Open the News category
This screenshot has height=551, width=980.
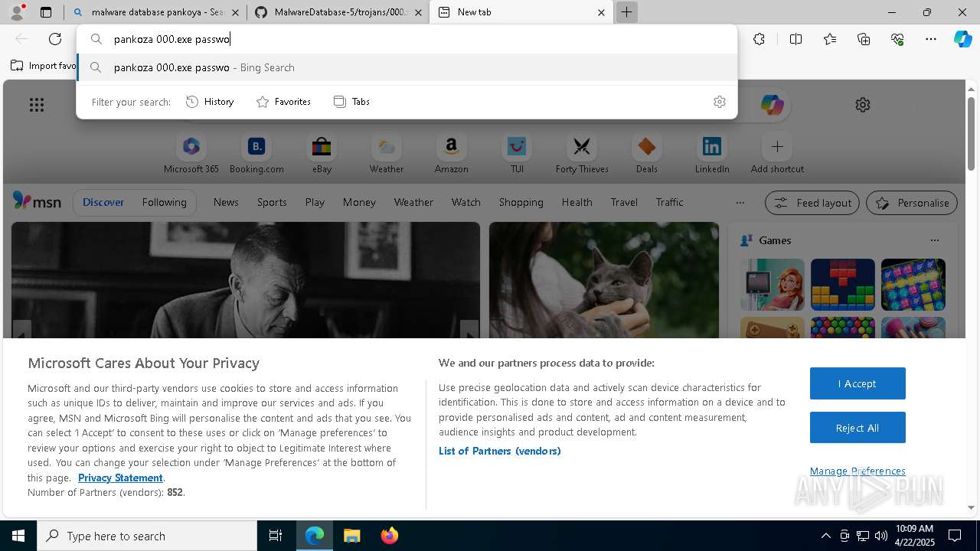pos(226,202)
